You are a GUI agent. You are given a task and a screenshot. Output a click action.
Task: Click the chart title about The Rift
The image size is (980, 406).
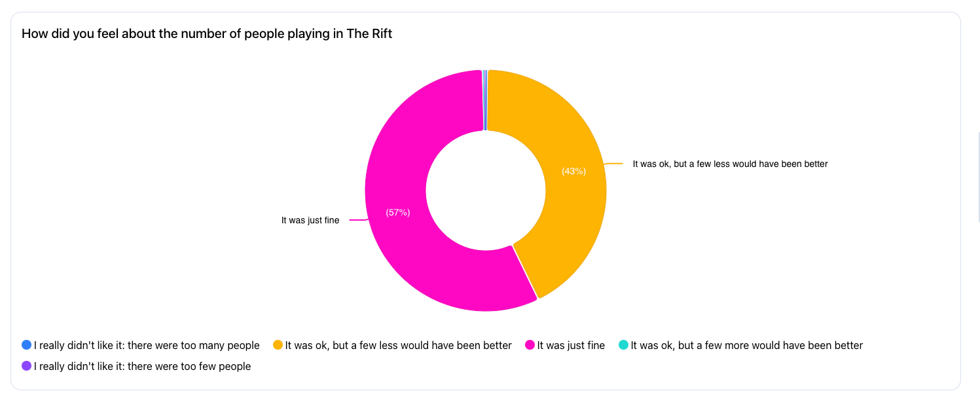click(x=207, y=34)
